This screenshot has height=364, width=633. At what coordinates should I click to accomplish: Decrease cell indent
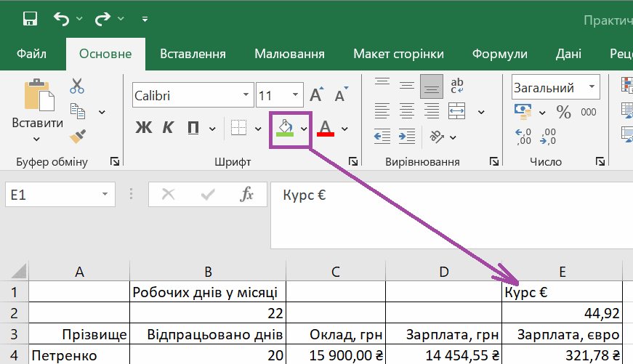coord(382,137)
